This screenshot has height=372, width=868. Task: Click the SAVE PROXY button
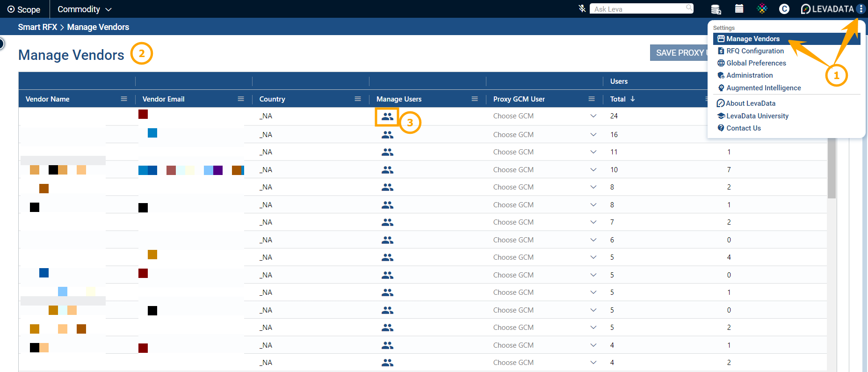coord(679,53)
